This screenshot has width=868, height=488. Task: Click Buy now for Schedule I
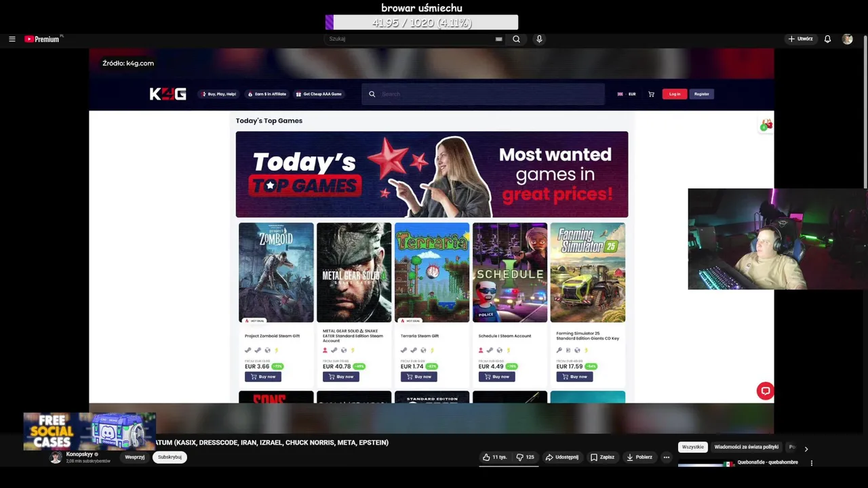pos(496,377)
